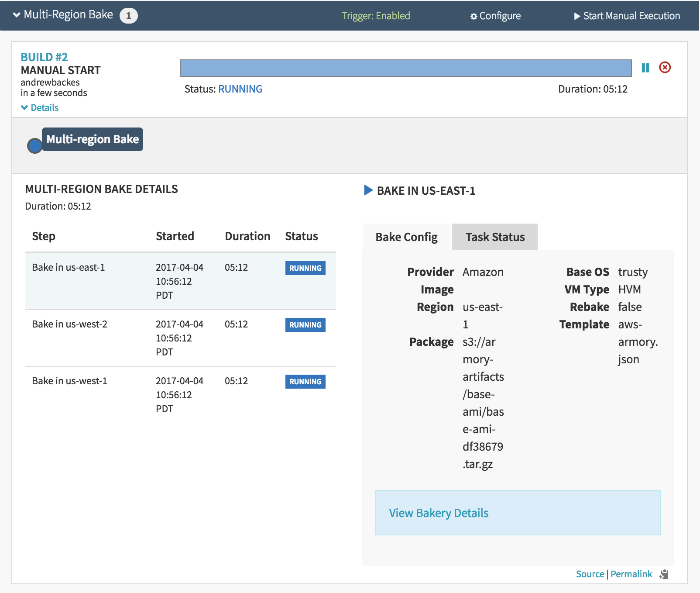
Task: Collapse the build Details chevron
Action: pyautogui.click(x=24, y=107)
